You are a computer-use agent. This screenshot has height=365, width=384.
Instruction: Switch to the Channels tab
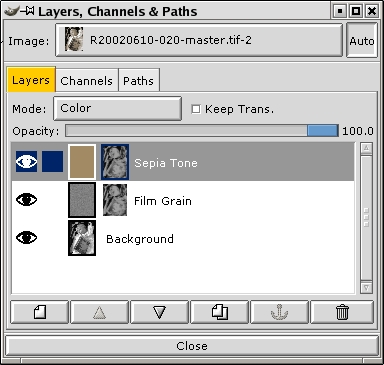coord(87,80)
